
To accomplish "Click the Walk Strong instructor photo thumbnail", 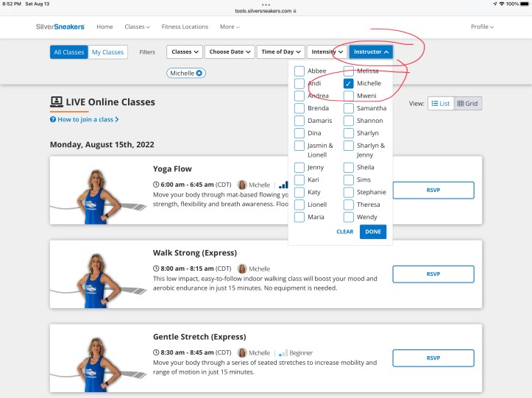I will click(99, 281).
